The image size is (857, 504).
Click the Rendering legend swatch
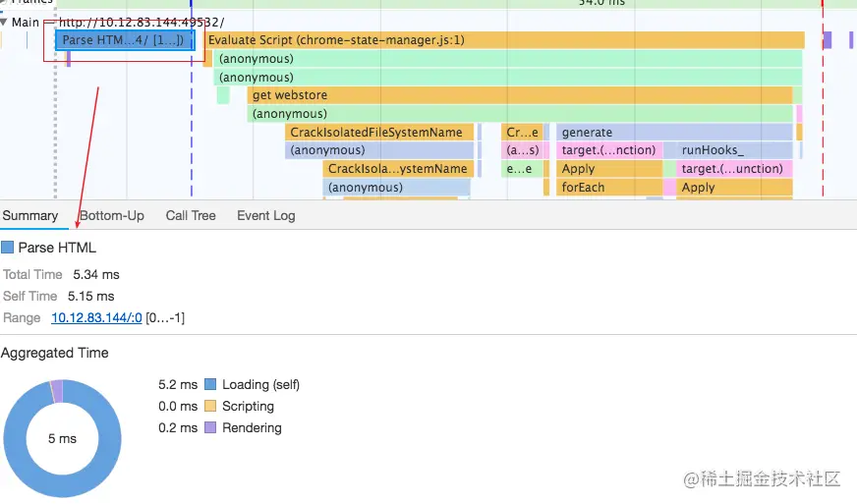coord(210,428)
